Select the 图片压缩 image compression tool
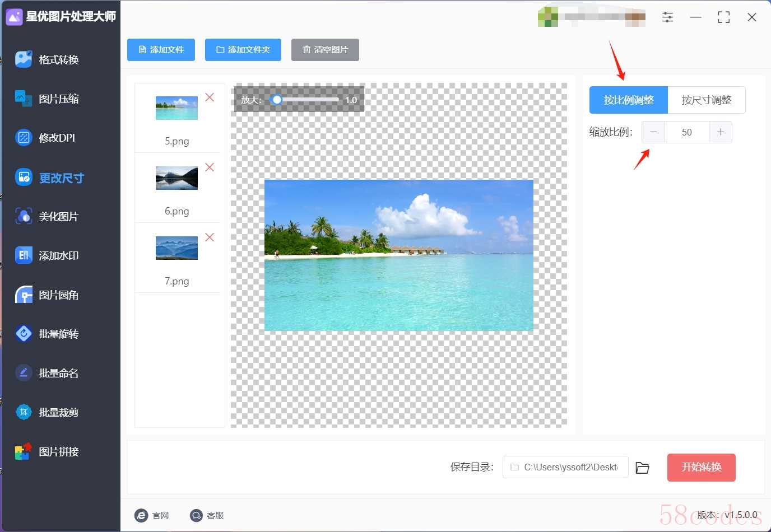The width and height of the screenshot is (771, 532). (x=47, y=99)
